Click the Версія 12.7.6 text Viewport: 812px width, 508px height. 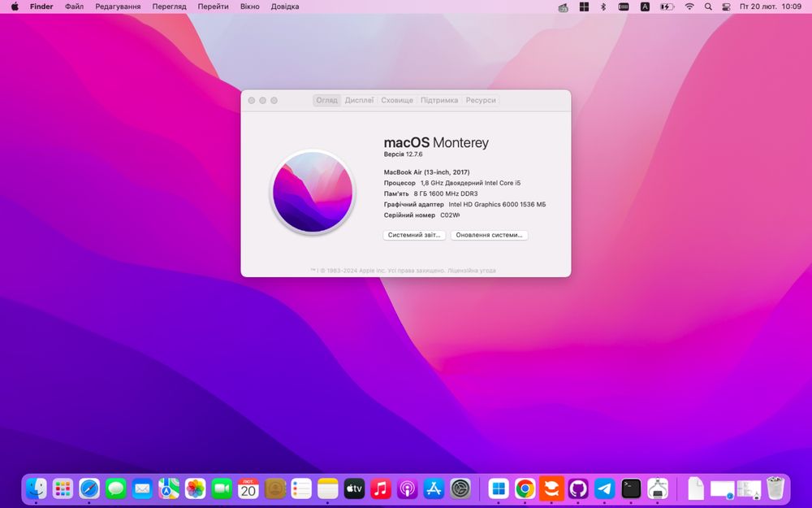pos(403,154)
